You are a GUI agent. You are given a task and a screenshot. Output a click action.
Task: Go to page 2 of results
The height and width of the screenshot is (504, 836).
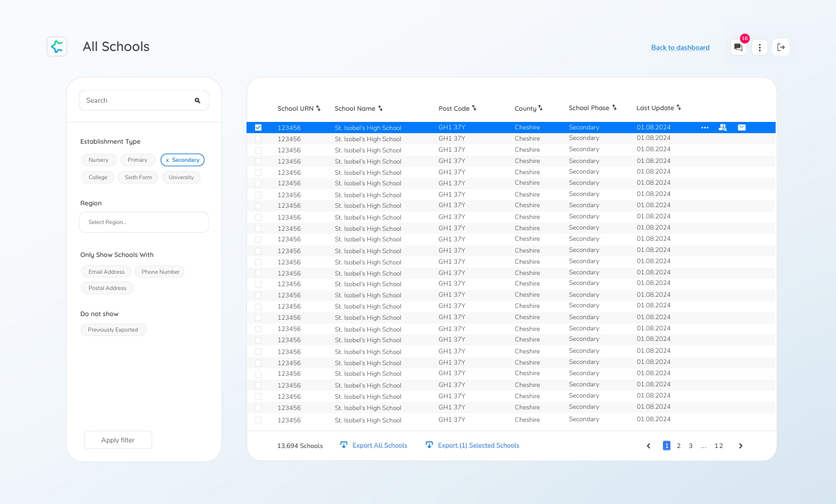coord(679,446)
